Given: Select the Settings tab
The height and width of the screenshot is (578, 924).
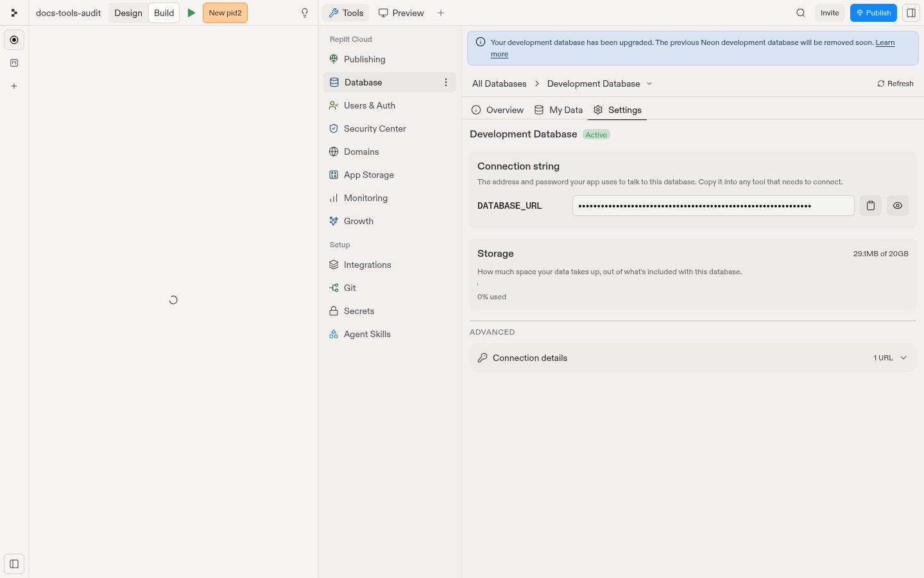Looking at the screenshot, I should click(617, 110).
